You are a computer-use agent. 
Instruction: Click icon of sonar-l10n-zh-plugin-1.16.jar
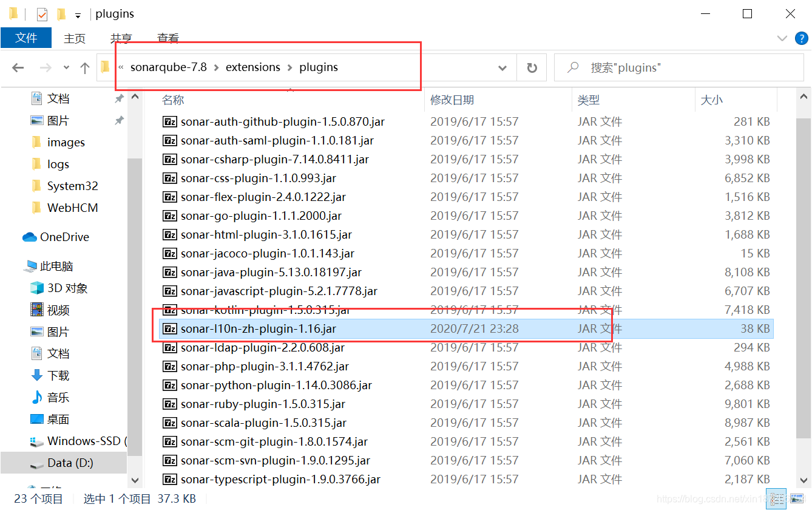[170, 328]
